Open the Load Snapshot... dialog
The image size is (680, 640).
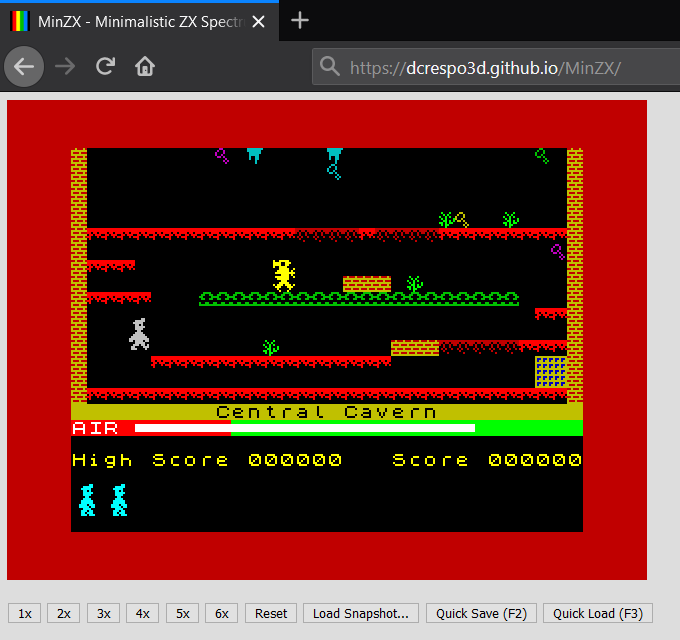click(361, 613)
